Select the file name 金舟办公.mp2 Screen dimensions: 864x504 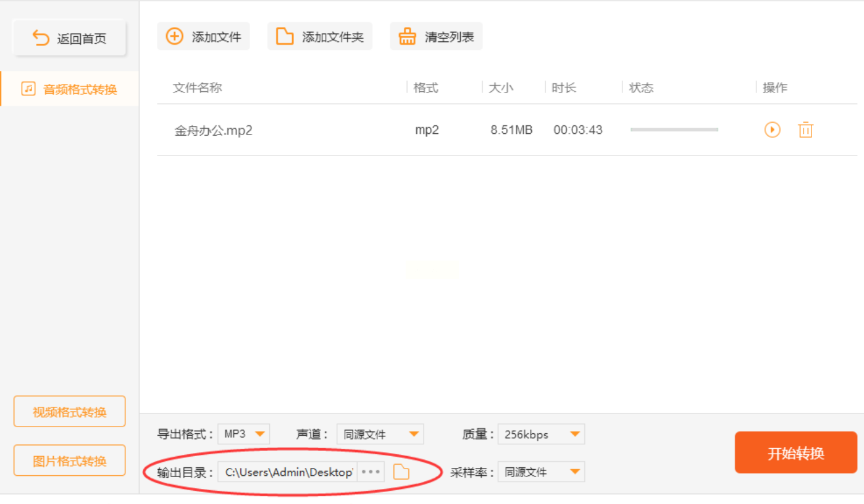pos(213,130)
